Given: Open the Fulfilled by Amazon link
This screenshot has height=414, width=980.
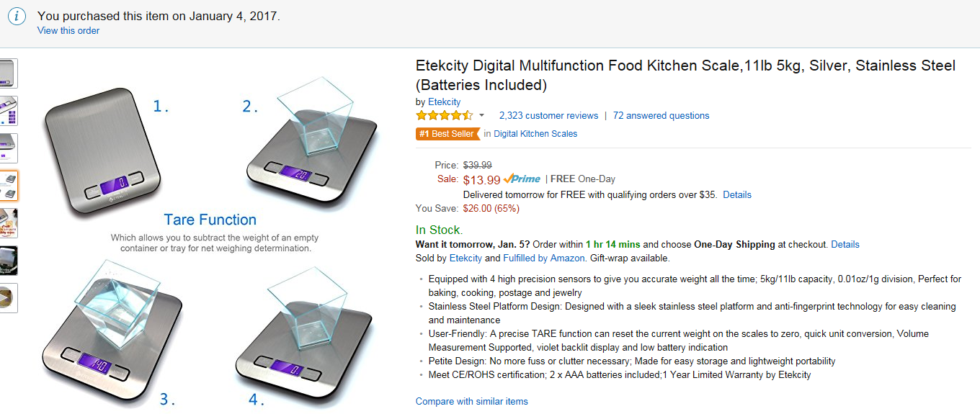Looking at the screenshot, I should pos(544,258).
